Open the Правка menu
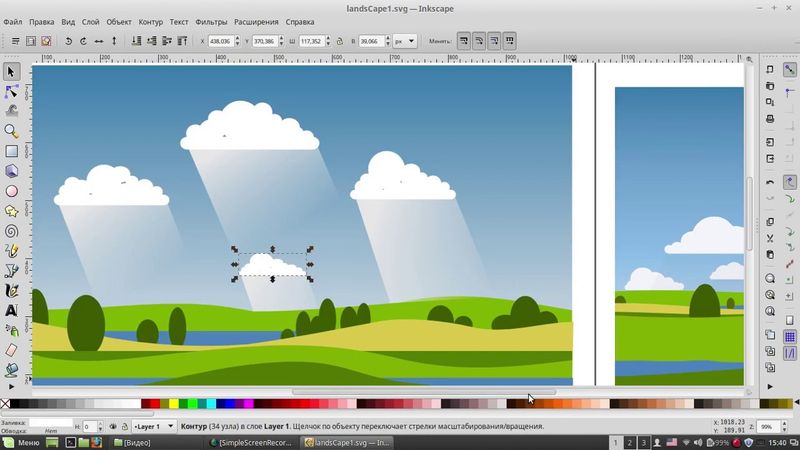This screenshot has width=800, height=450. [x=41, y=22]
